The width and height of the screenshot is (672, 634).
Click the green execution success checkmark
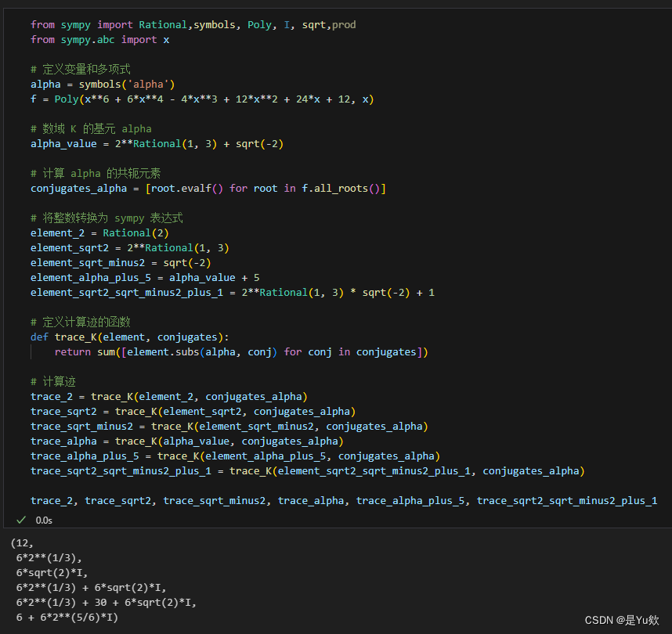(x=21, y=520)
